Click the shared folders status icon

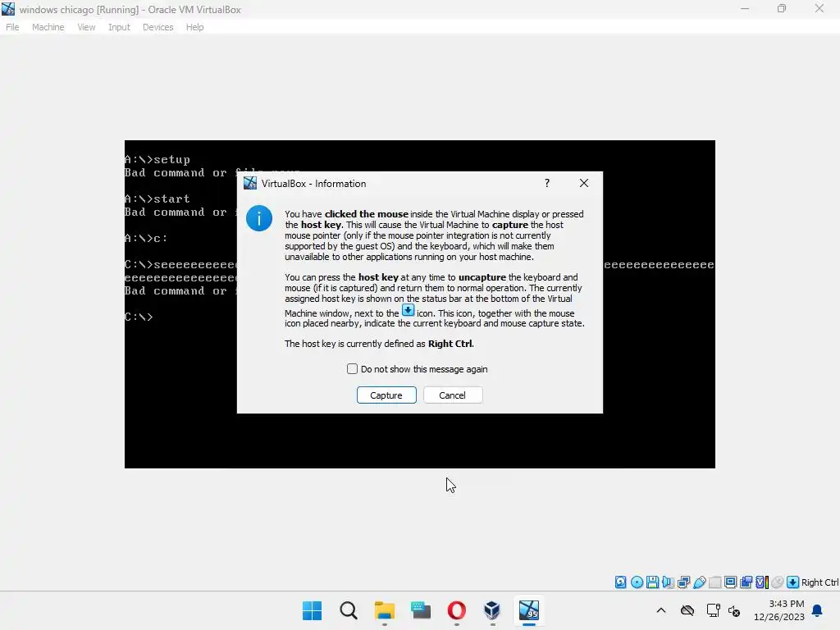click(x=714, y=582)
